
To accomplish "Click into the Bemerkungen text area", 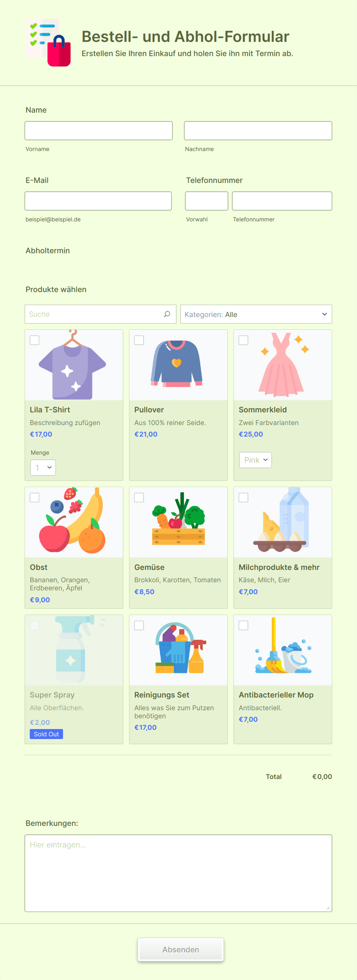I will click(178, 873).
